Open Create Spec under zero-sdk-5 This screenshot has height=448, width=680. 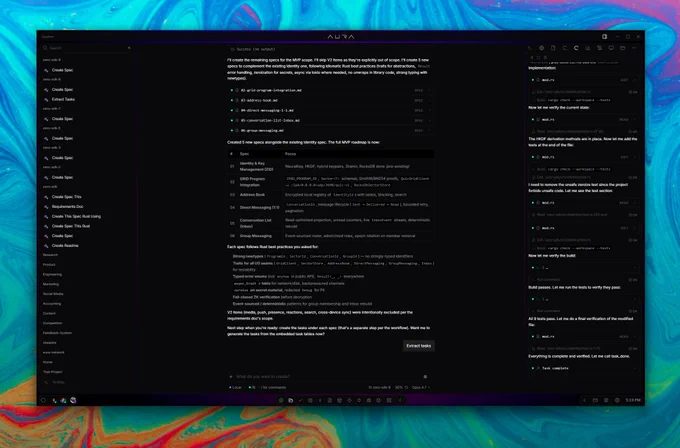click(62, 138)
